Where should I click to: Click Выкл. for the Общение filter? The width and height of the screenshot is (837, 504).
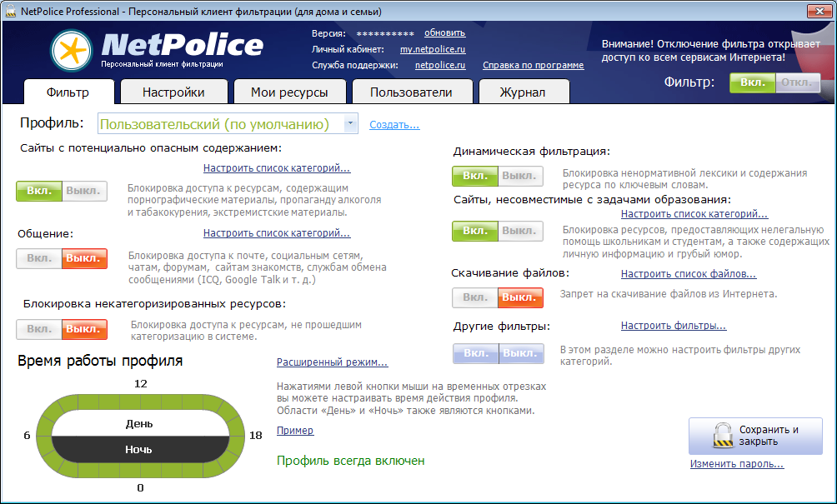(x=84, y=259)
